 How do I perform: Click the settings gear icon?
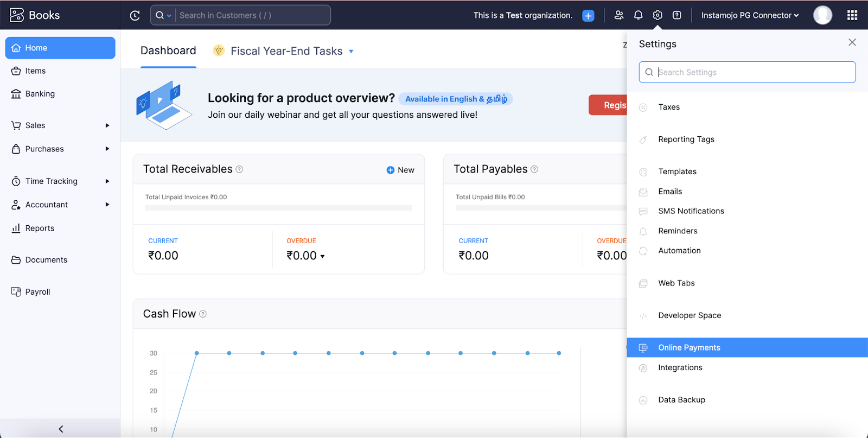click(x=658, y=15)
